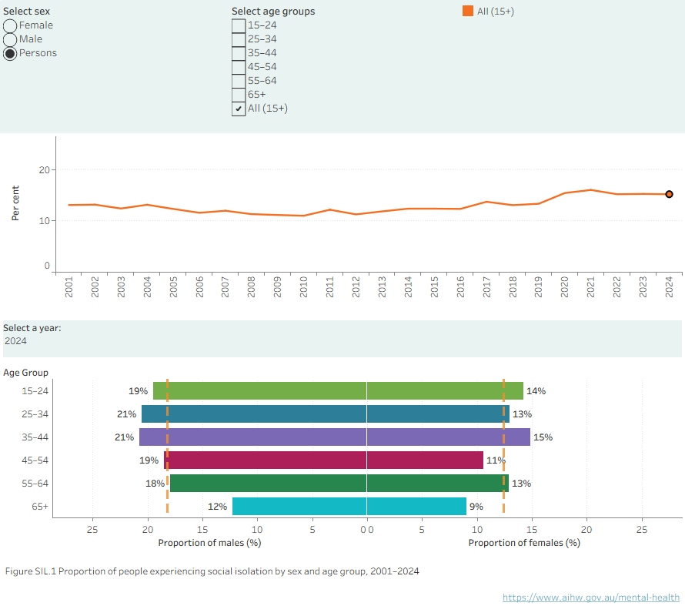685x616 pixels.
Task: Check the 25–34 age group checkbox
Action: pos(239,40)
